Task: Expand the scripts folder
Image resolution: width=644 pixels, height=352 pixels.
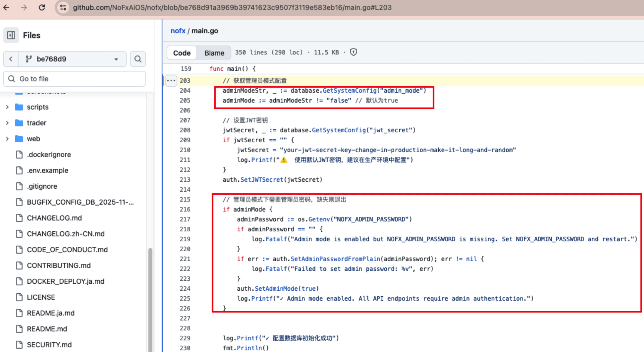Action: coord(8,107)
